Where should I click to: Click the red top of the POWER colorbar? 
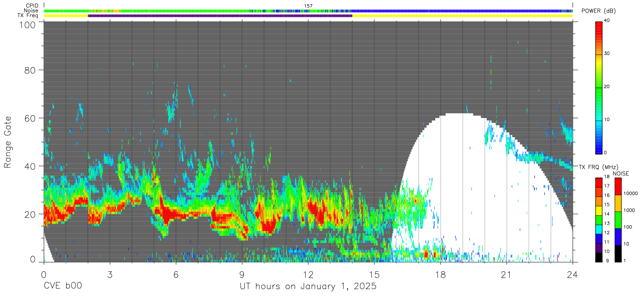pos(599,27)
